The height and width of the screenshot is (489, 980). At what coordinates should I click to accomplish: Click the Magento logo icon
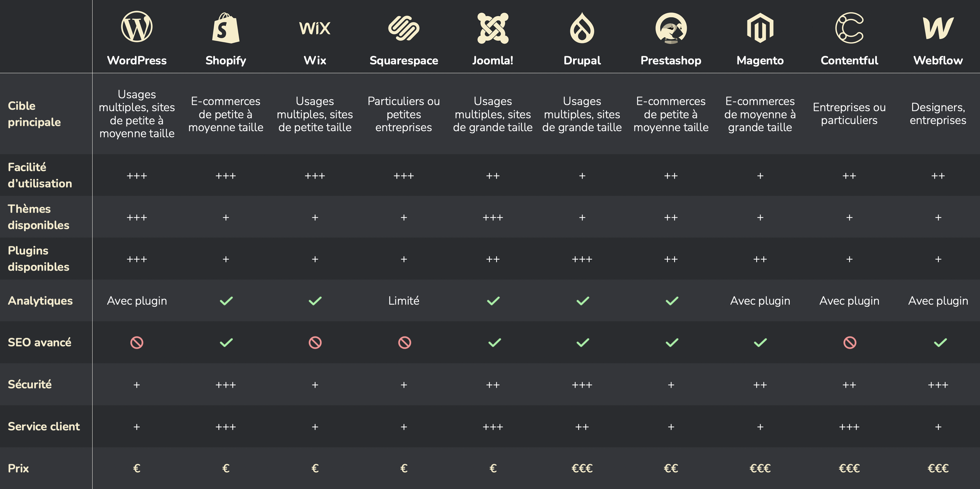point(760,28)
